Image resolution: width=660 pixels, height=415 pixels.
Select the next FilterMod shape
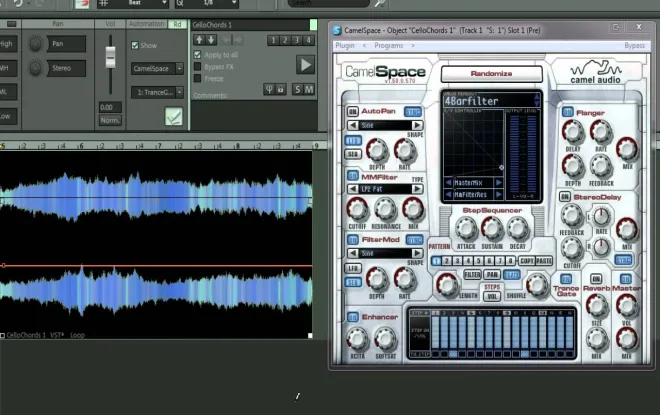pyautogui.click(x=417, y=253)
